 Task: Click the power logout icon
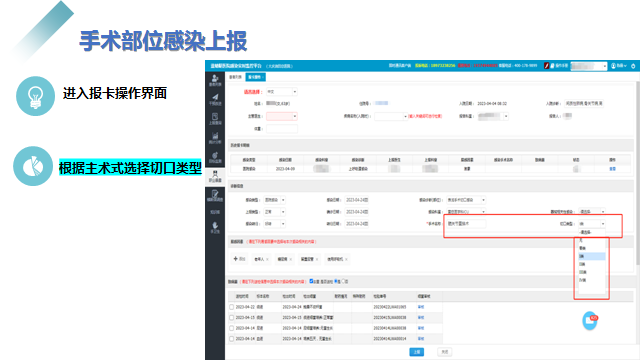[633, 66]
